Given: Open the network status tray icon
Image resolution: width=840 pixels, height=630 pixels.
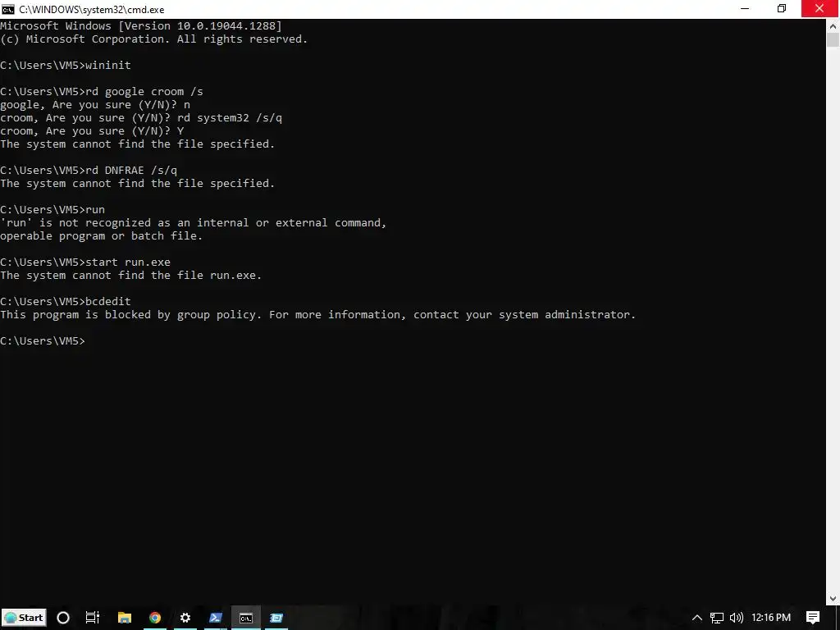Looking at the screenshot, I should point(717,618).
